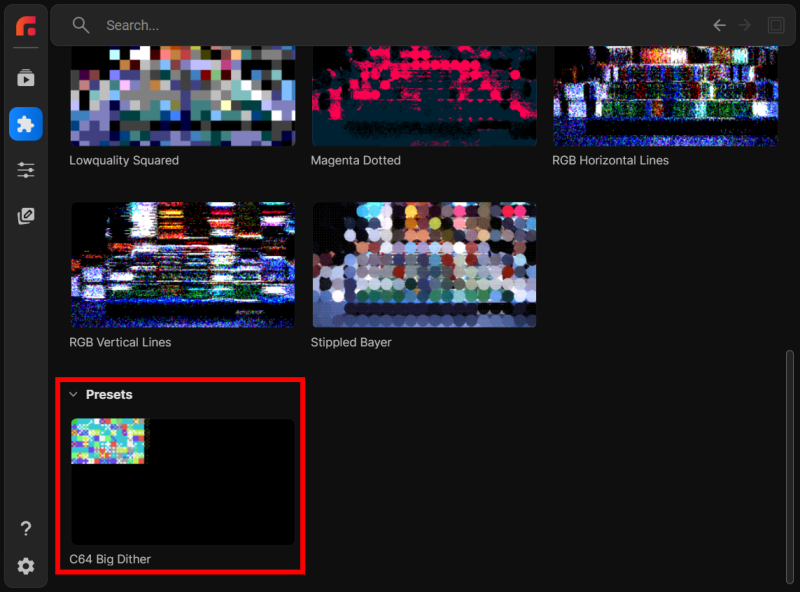The width and height of the screenshot is (800, 592).
Task: Type in the Search field
Action: [400, 25]
